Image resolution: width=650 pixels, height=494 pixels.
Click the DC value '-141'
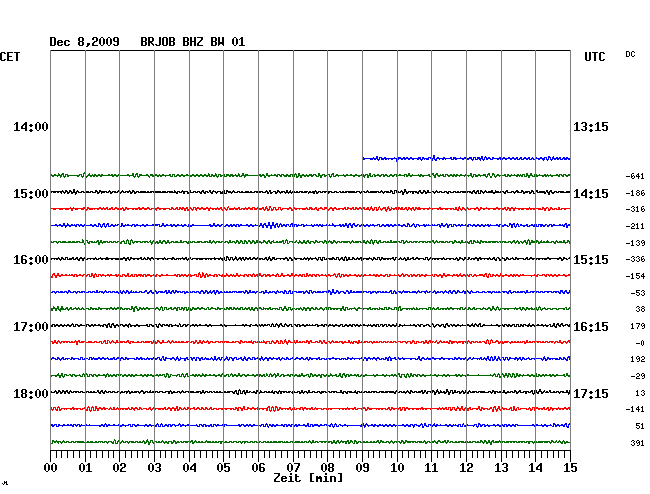(635, 409)
